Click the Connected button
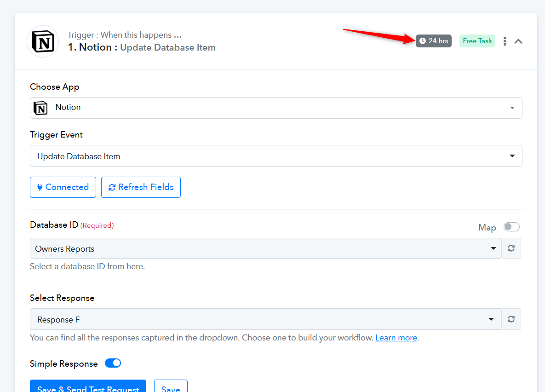Screen dimensions: 545x392 click(x=63, y=187)
